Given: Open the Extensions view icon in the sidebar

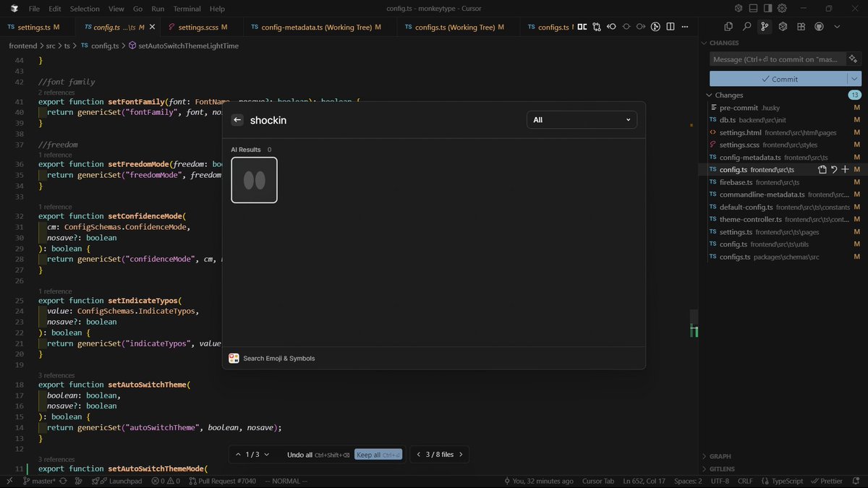Looking at the screenshot, I should point(801,27).
